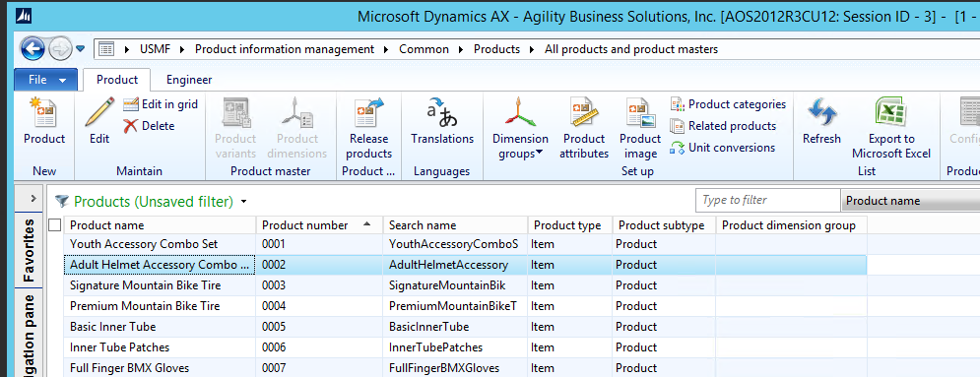Open Product categories
Viewport: 980px width, 377px height.
pyautogui.click(x=728, y=104)
